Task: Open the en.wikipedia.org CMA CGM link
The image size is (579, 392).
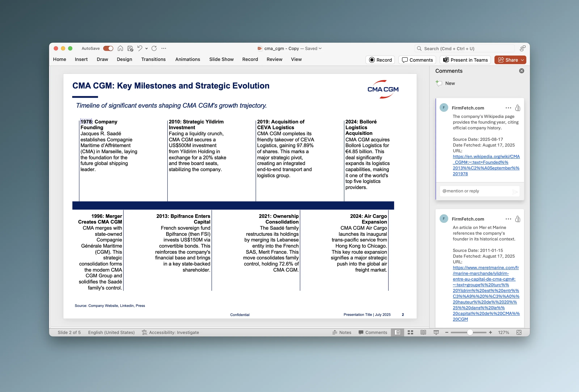Action: point(486,165)
